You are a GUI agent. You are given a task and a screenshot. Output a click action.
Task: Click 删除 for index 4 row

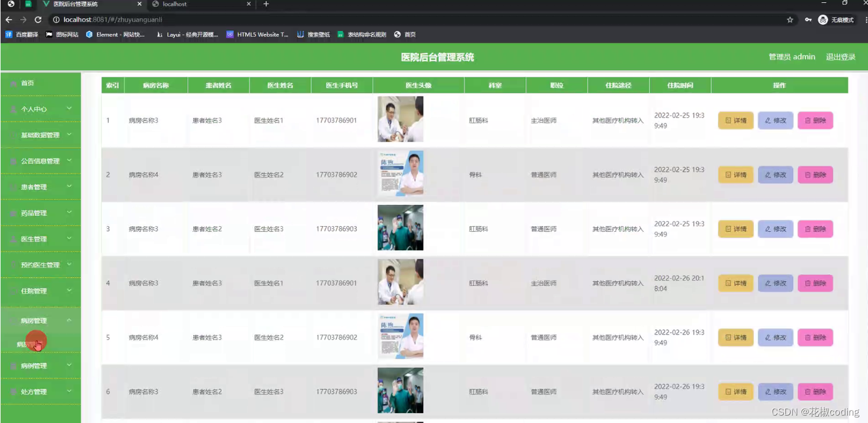pyautogui.click(x=815, y=284)
